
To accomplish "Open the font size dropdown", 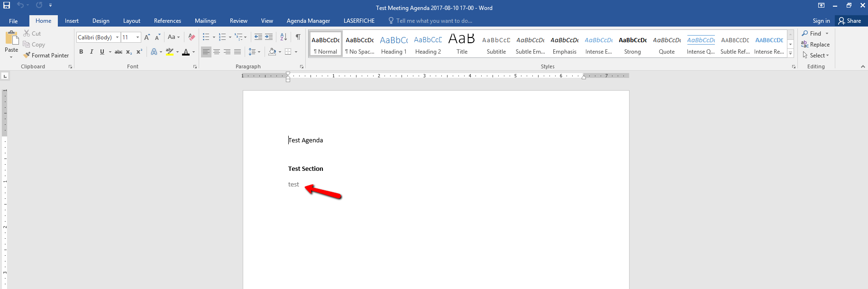I will pos(138,37).
